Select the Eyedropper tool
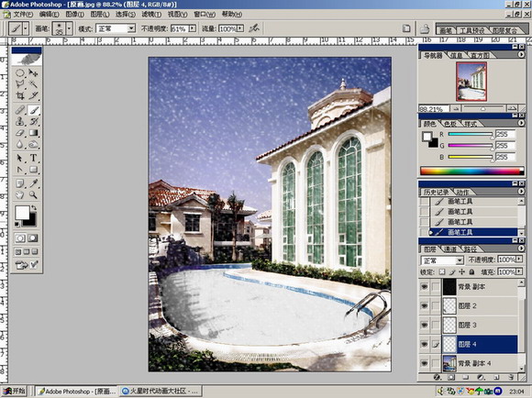532x398 pixels. tap(33, 183)
